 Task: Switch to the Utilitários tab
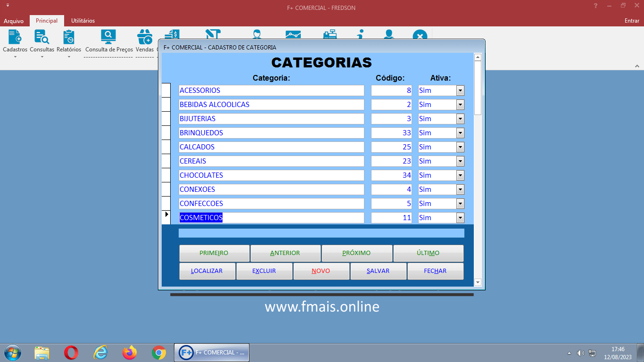83,21
